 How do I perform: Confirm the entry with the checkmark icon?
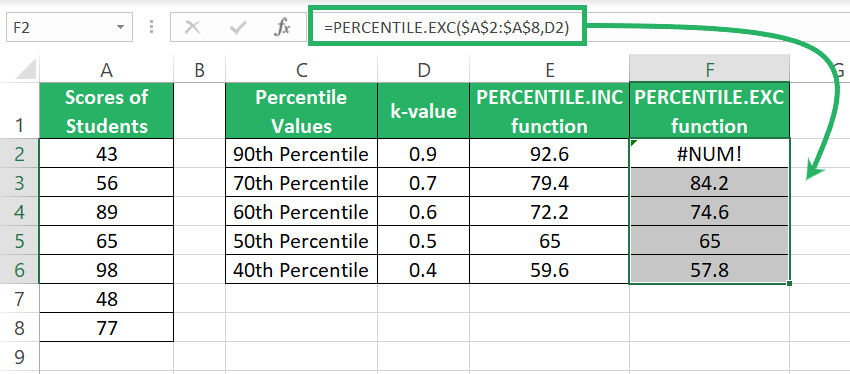[238, 28]
